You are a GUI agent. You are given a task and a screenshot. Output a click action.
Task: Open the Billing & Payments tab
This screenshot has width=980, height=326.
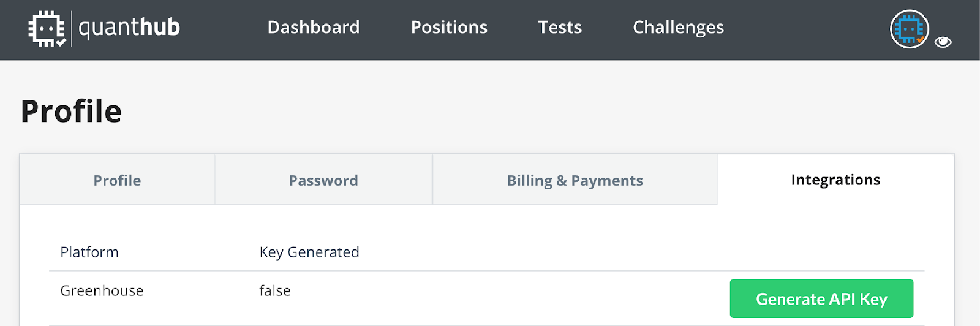575,180
